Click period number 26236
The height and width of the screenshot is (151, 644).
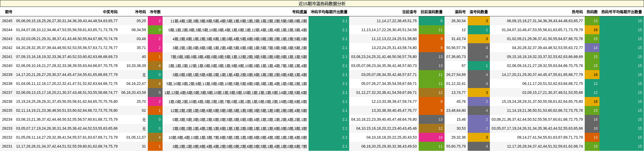click(x=7, y=101)
